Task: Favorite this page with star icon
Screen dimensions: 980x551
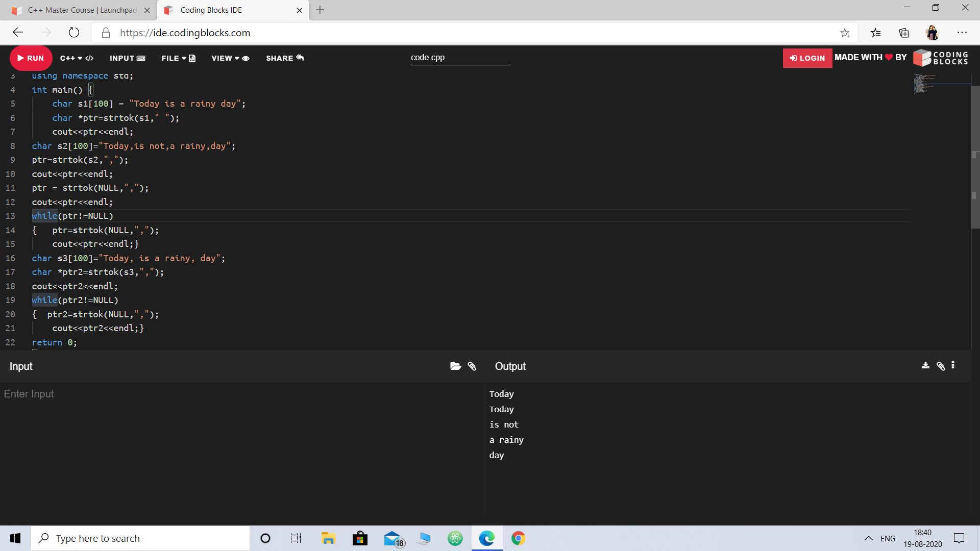Action: pos(845,33)
